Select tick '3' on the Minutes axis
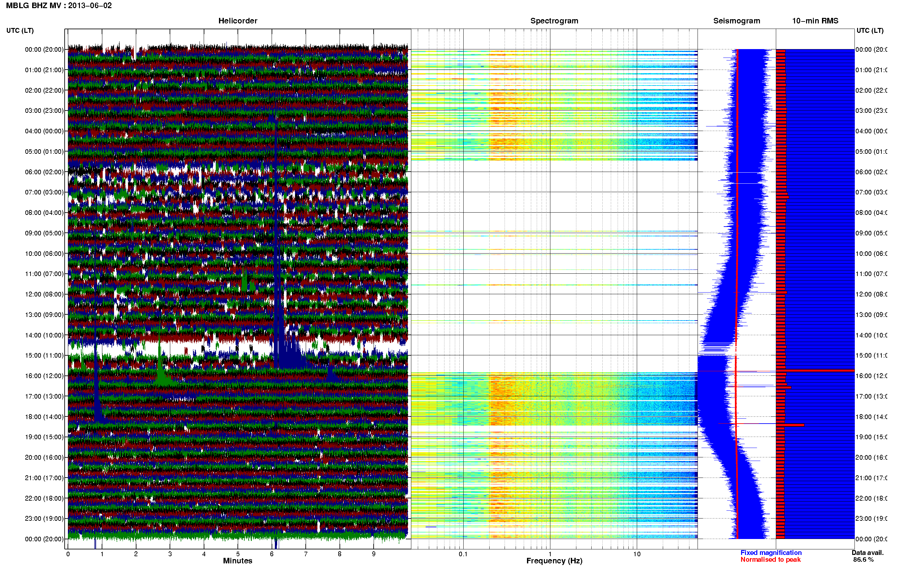924x578 pixels. (x=170, y=554)
